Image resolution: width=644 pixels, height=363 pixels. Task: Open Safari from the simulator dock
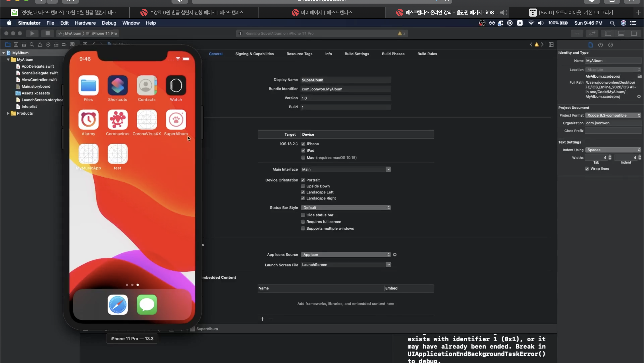click(x=117, y=304)
